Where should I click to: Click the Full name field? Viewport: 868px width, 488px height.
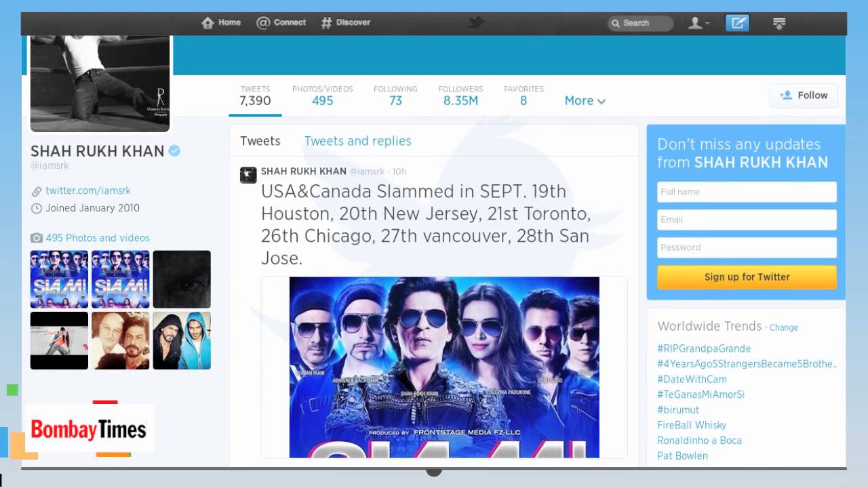(747, 192)
